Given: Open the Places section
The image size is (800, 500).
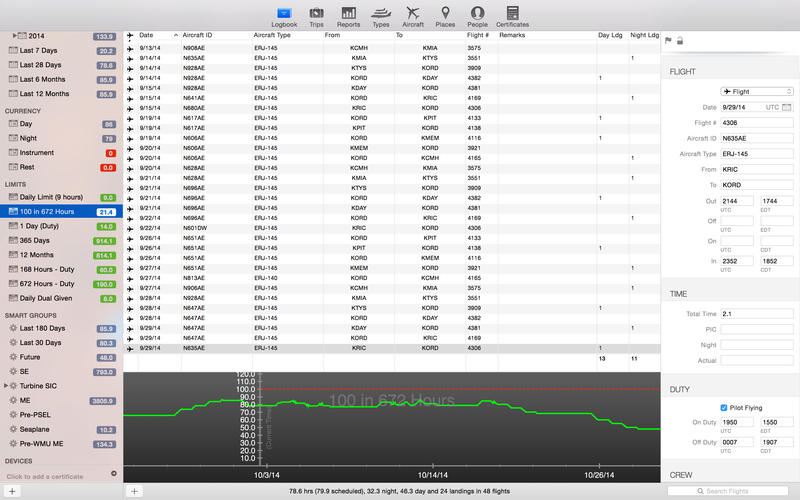Looking at the screenshot, I should tap(444, 15).
